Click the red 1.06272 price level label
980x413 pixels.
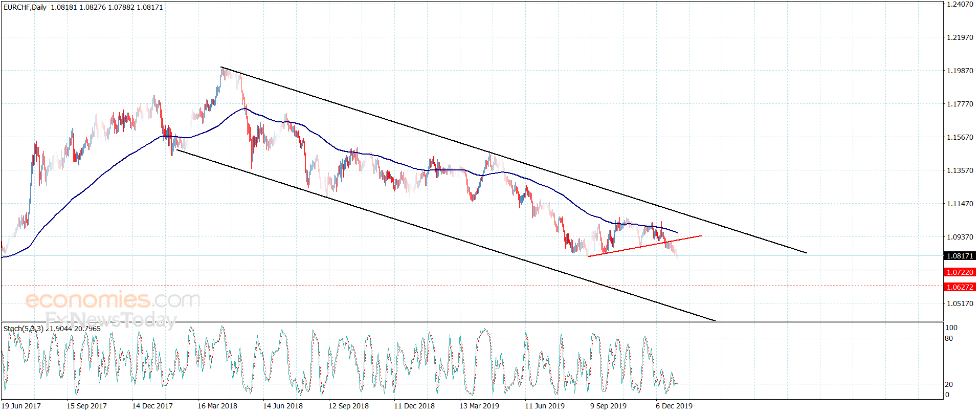(x=960, y=287)
